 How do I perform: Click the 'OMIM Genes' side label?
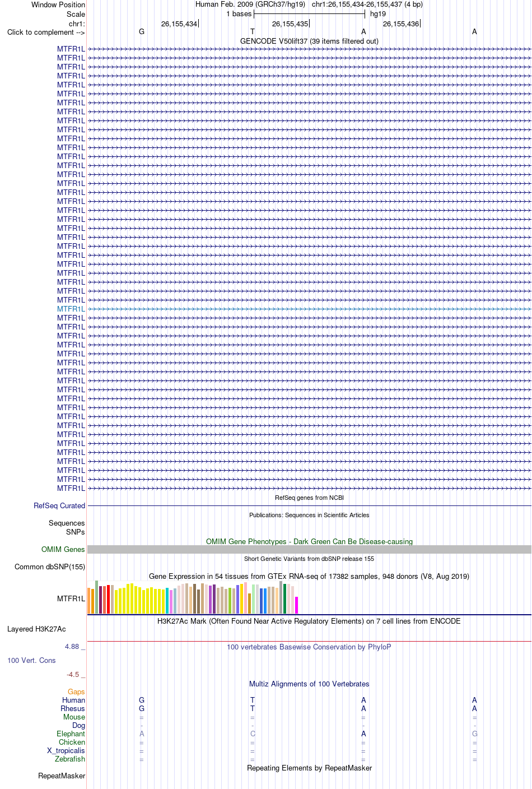(x=63, y=549)
